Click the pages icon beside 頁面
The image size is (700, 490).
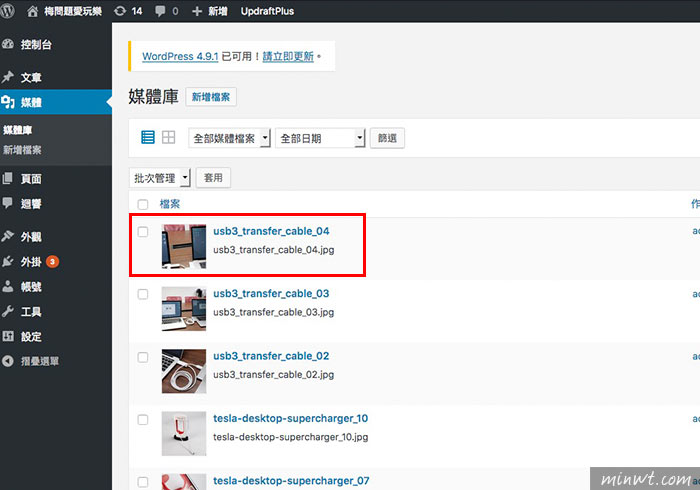pos(8,179)
